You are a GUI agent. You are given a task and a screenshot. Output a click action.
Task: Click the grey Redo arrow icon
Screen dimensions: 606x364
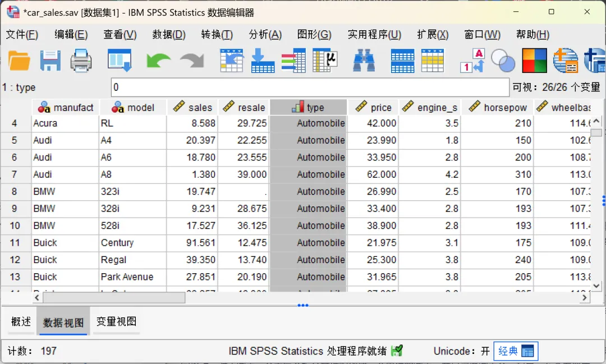192,61
